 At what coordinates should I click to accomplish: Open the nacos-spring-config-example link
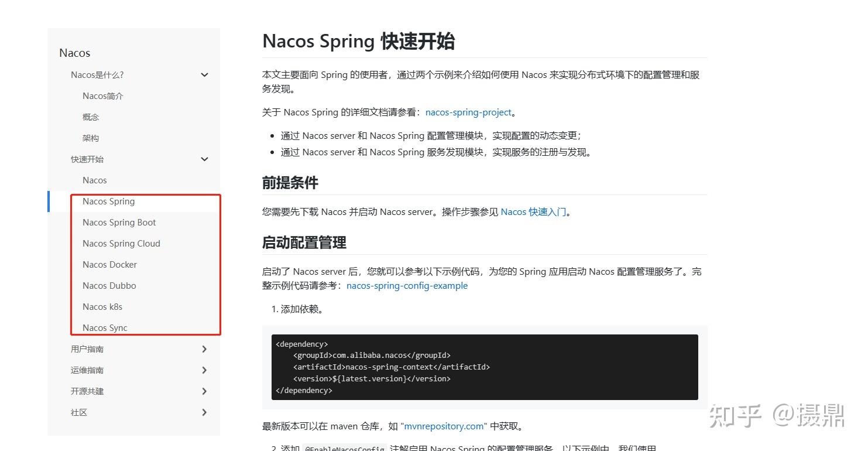407,285
